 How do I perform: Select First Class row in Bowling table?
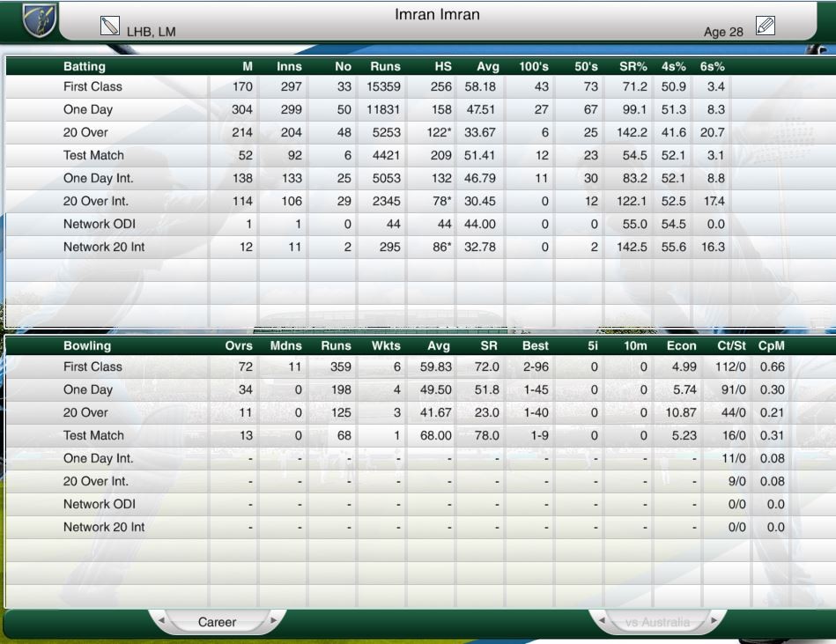tap(421, 366)
